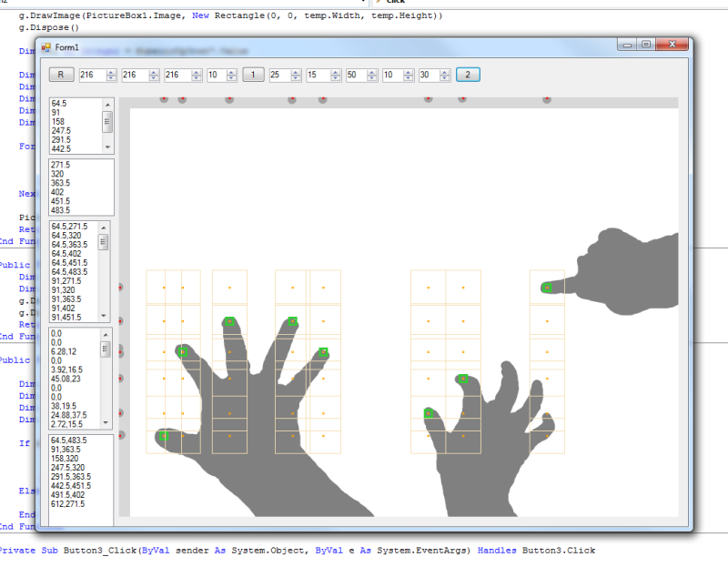Screen dimensions: 728x567
Task: Focus the 15 numeric field
Action: pos(318,75)
